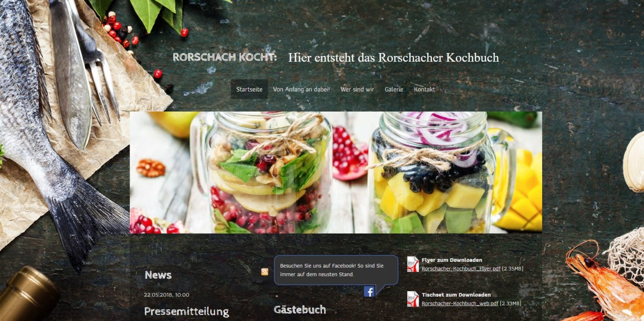
Task: Open the Startseite menu item
Action: (x=249, y=89)
